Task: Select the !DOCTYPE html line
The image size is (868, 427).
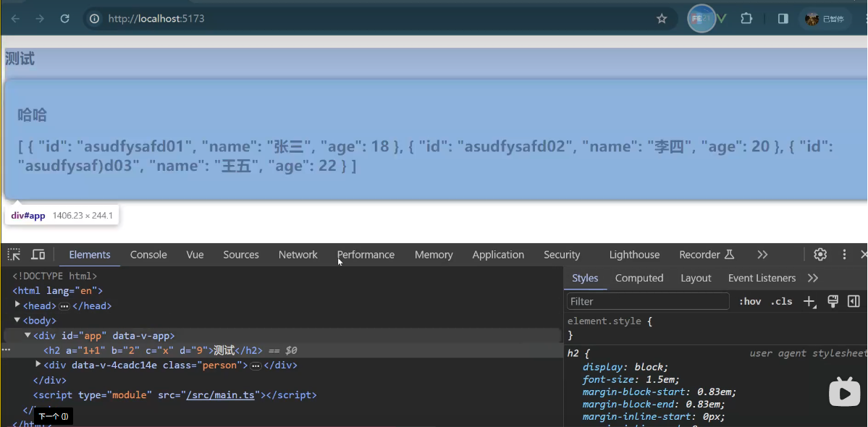Action: click(55, 276)
